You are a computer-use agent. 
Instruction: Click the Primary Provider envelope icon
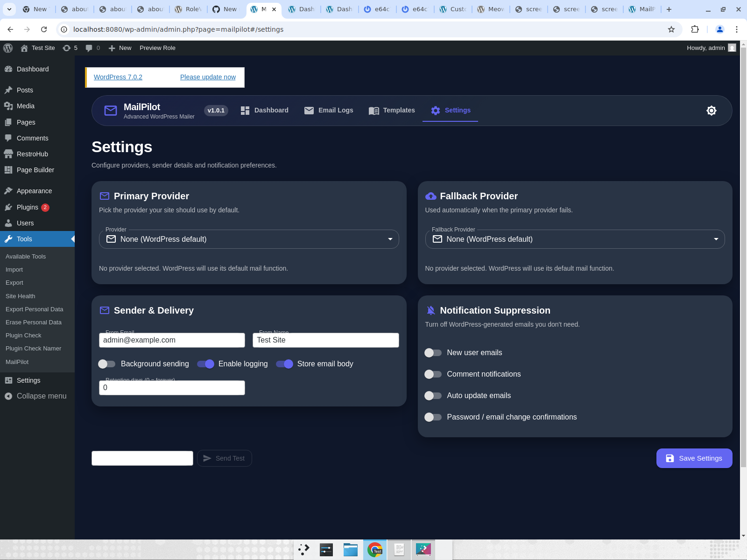click(105, 196)
